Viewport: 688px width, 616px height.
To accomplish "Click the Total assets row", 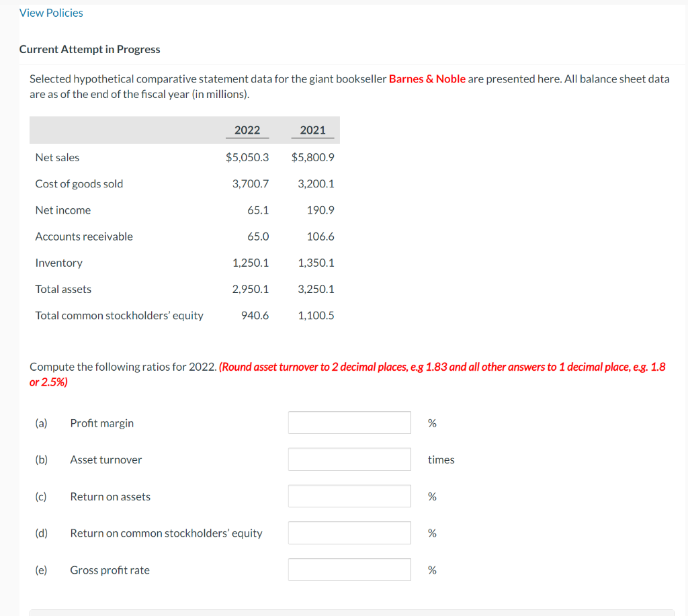I will [63, 289].
